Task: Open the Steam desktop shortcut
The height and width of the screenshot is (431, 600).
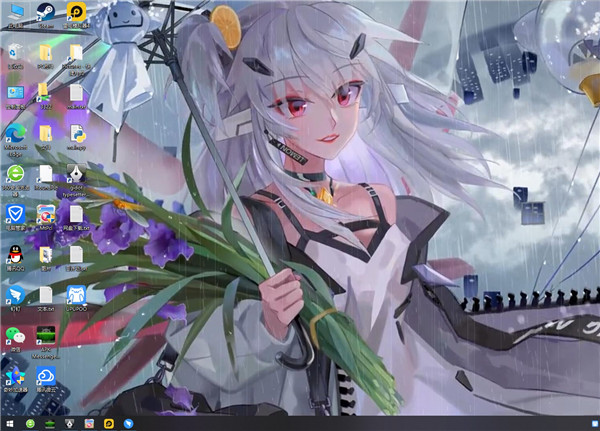Action: tap(46, 13)
